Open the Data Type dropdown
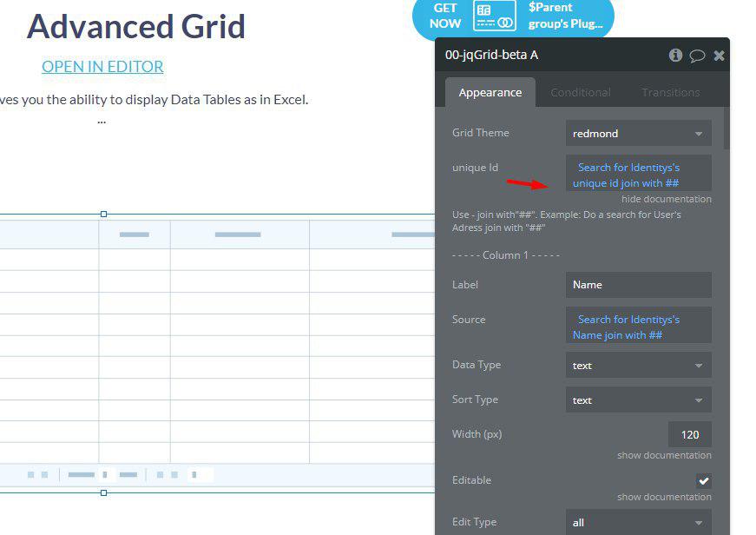 pos(638,365)
